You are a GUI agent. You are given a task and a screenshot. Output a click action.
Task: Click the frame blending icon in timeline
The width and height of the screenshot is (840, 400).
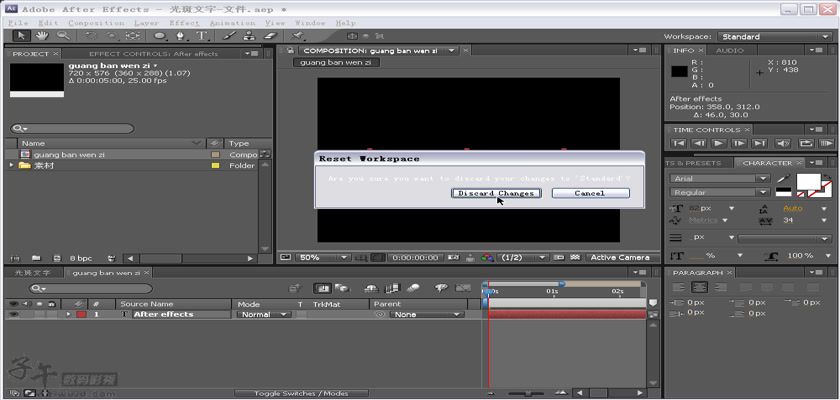click(393, 289)
